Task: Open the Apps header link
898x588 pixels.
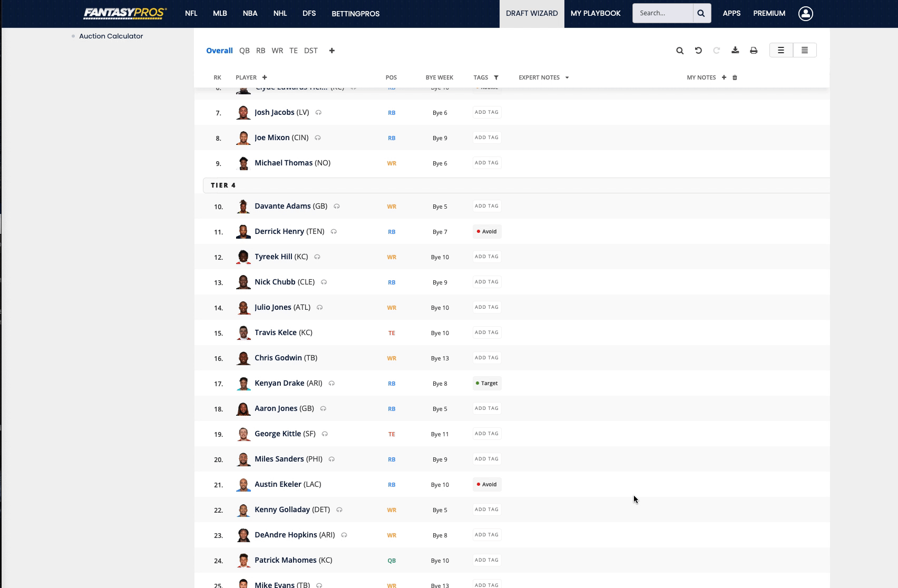Action: pos(731,13)
